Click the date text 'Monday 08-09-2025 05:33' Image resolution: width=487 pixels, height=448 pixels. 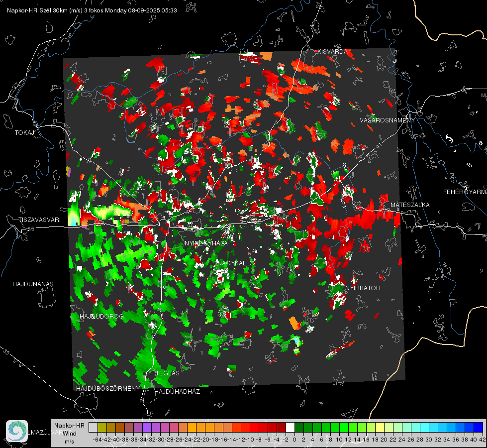141,10
